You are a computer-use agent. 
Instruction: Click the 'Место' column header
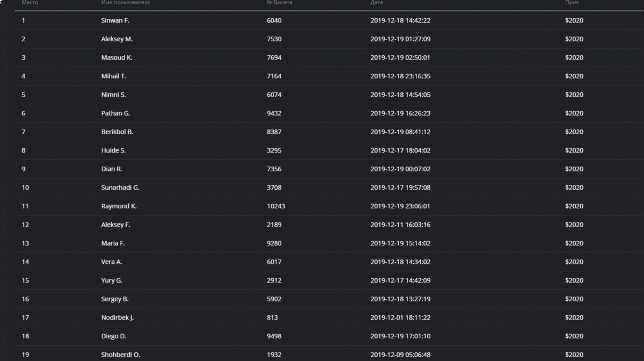coord(30,3)
